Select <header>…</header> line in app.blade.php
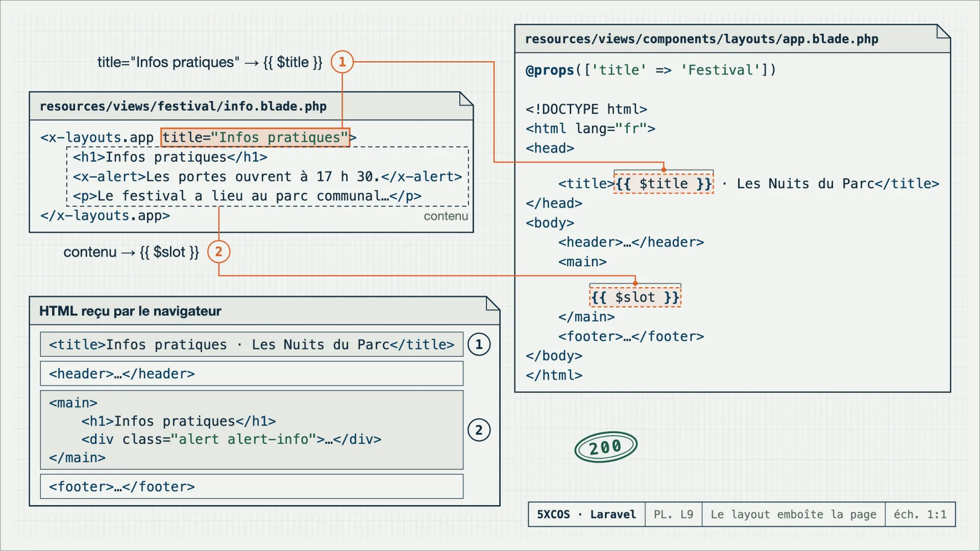The image size is (980, 551). (631, 242)
